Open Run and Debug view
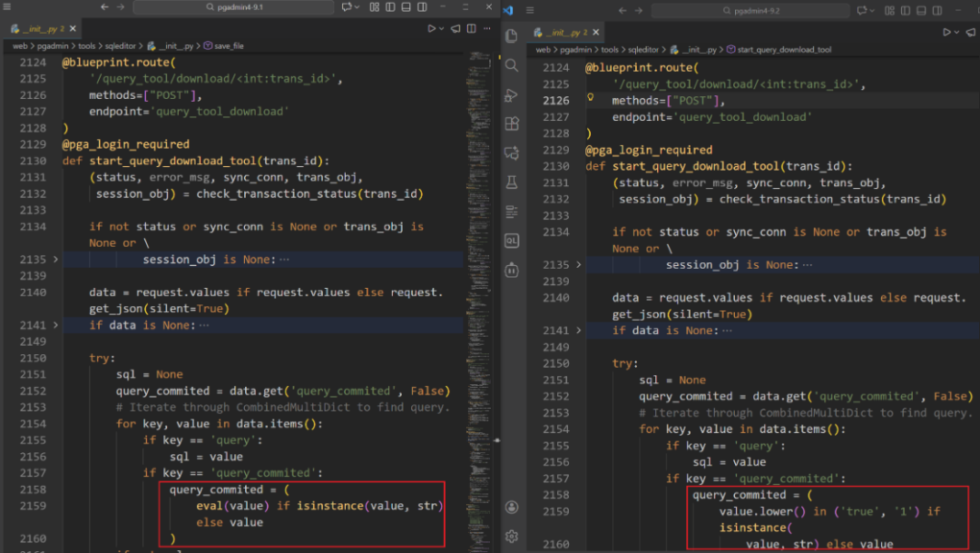Viewport: 980px width, 553px height. click(512, 94)
